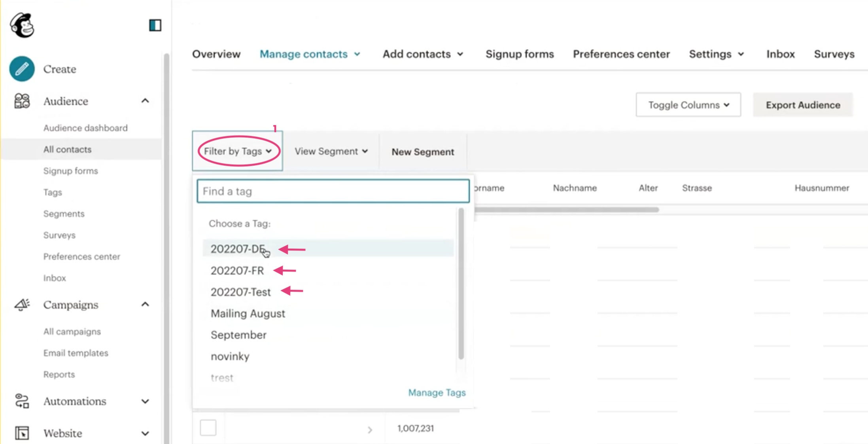Collapse the Audience sidebar section
Screen dimensions: 868x444
click(x=145, y=101)
